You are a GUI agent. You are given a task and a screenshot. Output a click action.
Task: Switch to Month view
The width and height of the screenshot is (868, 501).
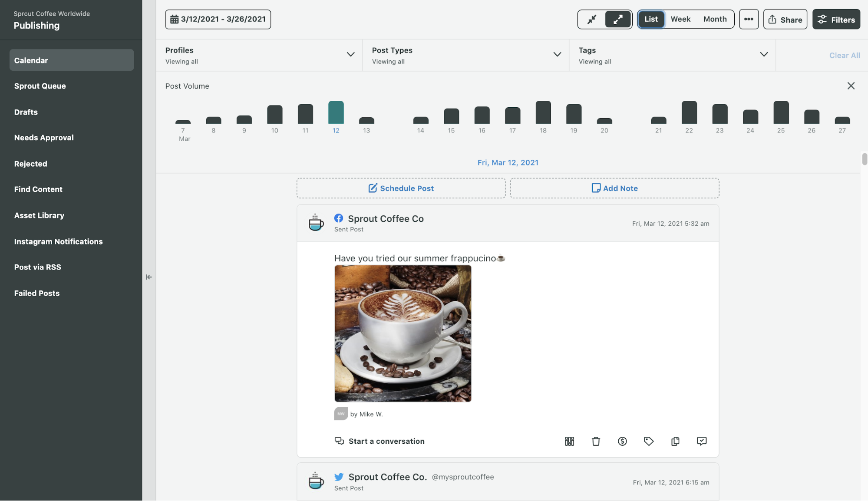[715, 19]
